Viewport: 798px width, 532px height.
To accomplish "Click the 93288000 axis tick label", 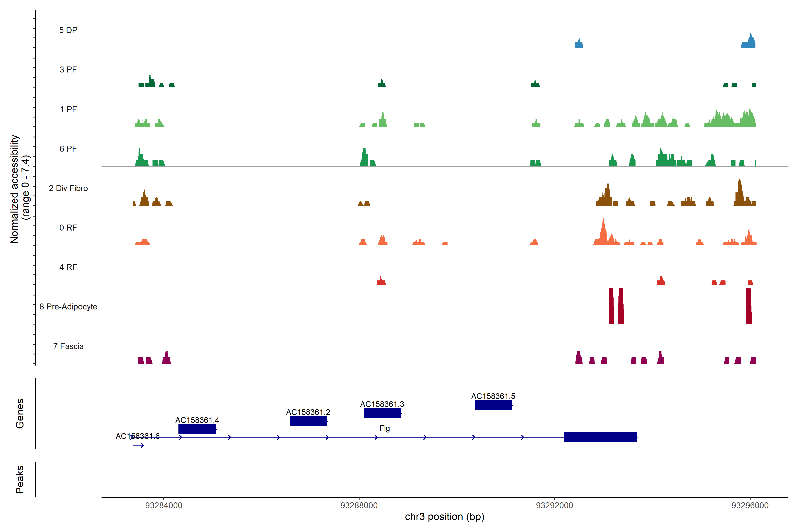I will (x=359, y=506).
